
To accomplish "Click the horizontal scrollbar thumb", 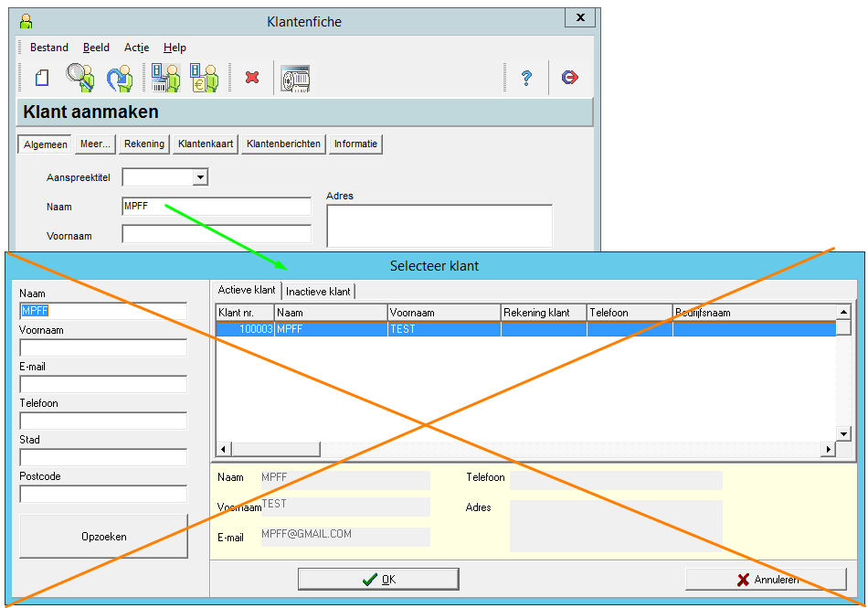I will click(x=276, y=449).
